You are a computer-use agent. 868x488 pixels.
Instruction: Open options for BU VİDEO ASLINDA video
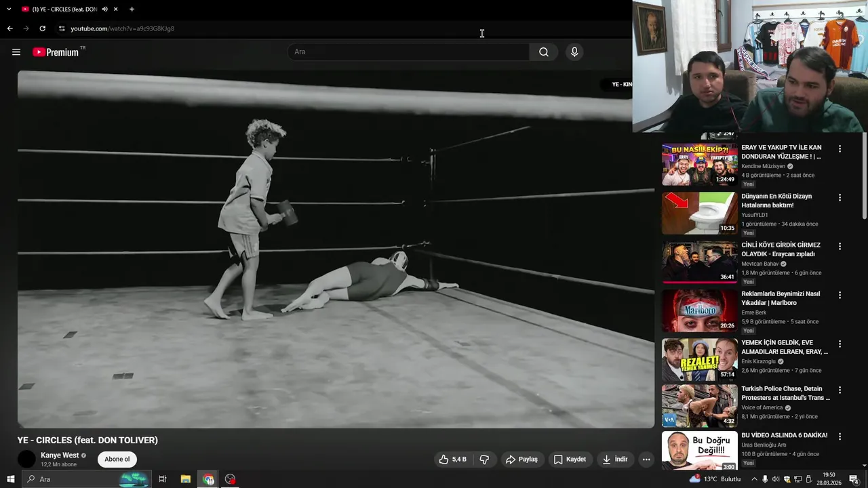[x=840, y=436]
